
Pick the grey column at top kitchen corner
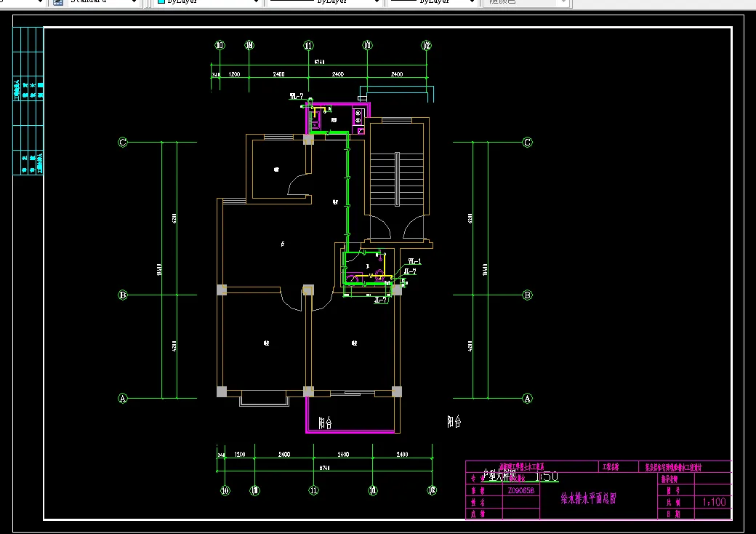tap(308, 140)
